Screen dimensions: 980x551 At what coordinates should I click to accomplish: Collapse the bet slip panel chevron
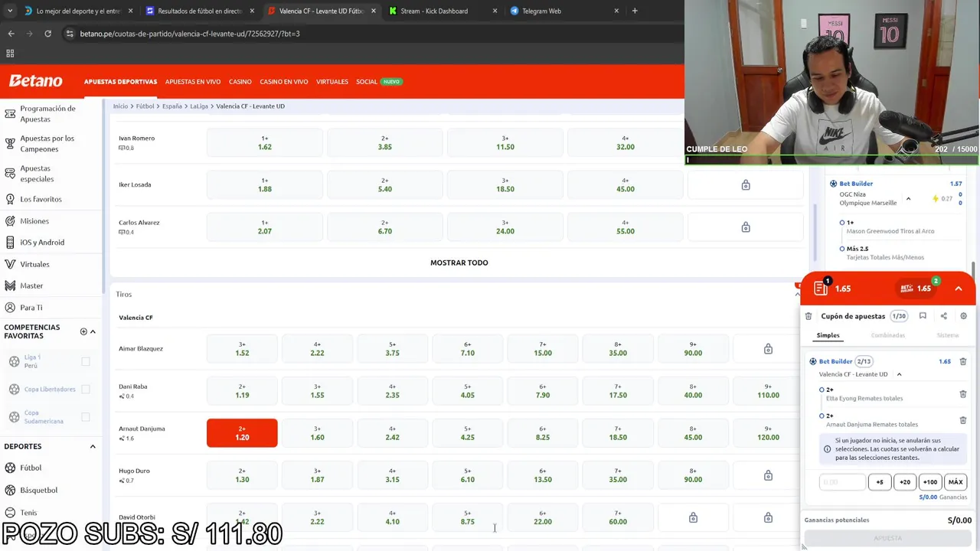958,289
